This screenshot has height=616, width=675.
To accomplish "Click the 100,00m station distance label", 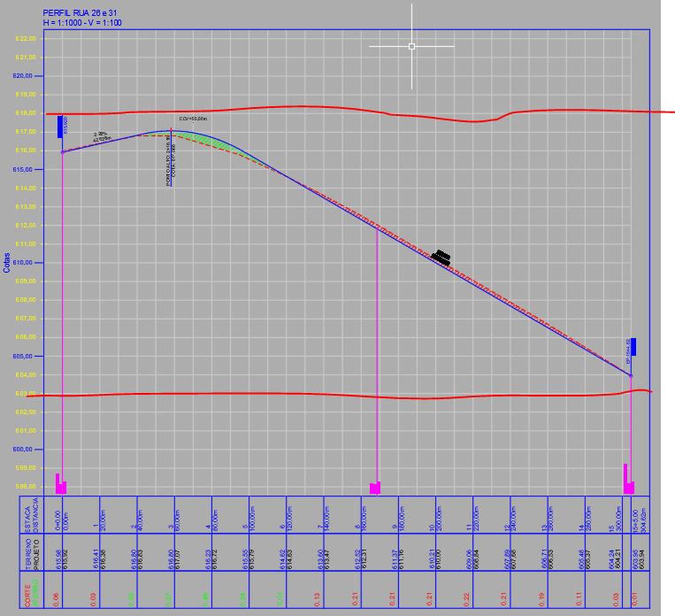I will [x=252, y=519].
